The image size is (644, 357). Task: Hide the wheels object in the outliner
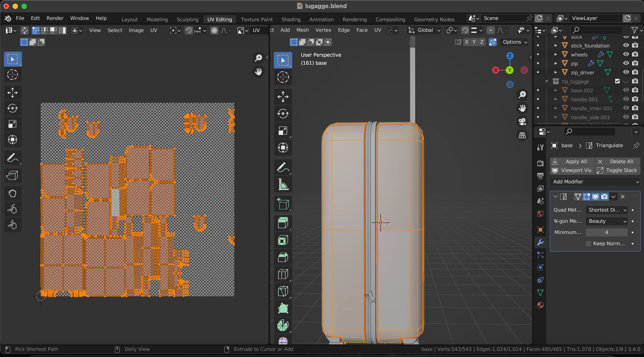point(626,54)
